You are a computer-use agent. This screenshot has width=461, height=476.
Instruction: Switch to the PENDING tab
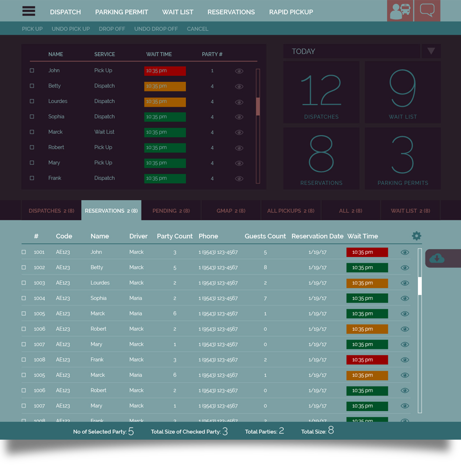(x=171, y=210)
